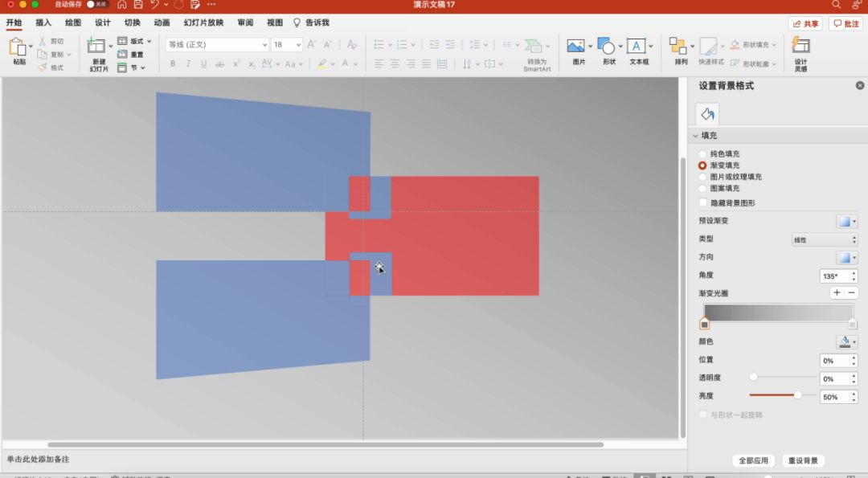Click the New Slide icon
868x478 pixels.
point(96,47)
